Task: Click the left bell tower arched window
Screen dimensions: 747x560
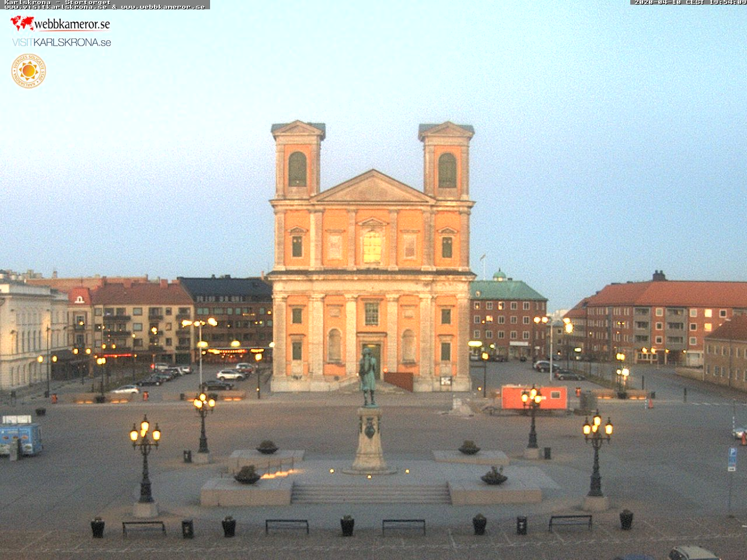Action: coord(297,169)
